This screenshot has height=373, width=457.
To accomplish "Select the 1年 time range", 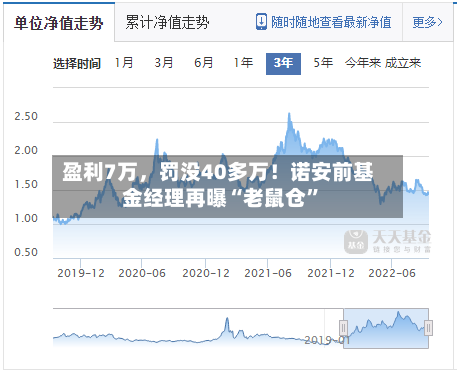I will click(243, 63).
